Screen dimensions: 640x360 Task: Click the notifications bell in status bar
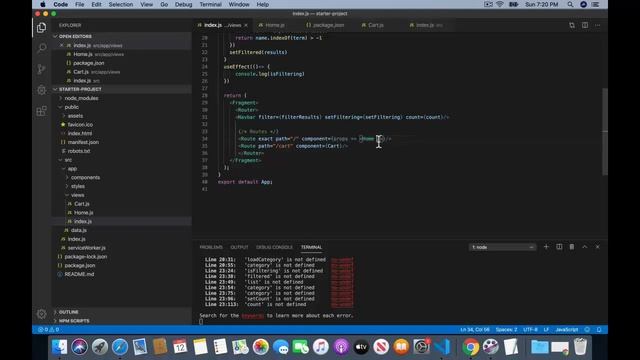(599, 329)
